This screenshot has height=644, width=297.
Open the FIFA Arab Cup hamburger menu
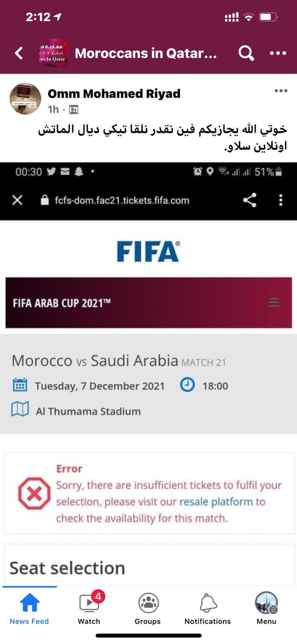[274, 303]
